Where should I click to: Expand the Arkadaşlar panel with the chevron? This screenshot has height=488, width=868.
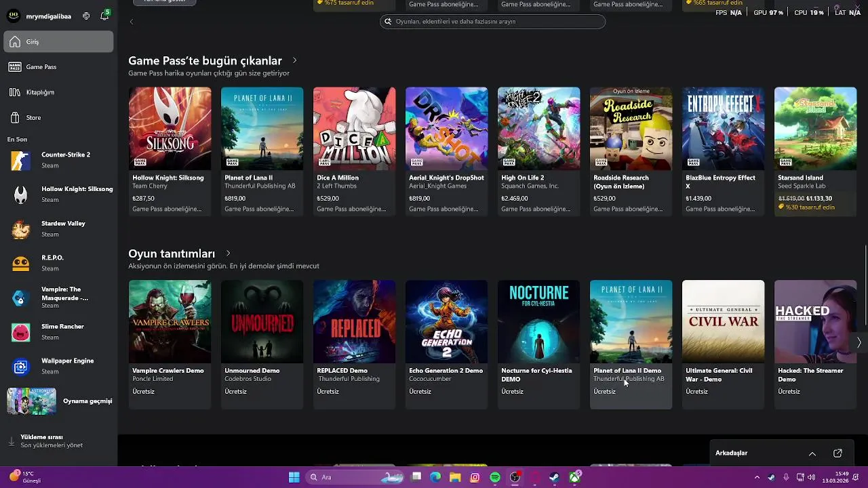coord(812,453)
